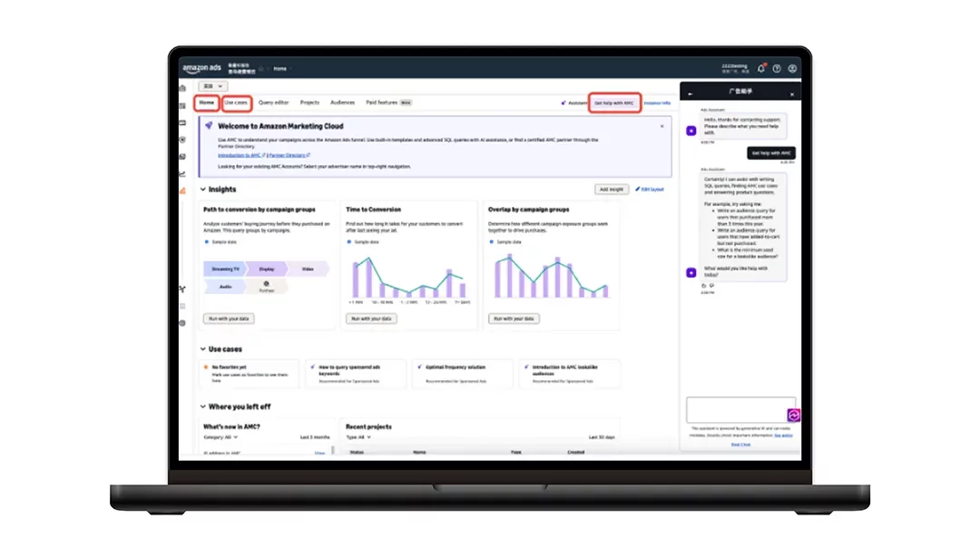Open the Type: All dropdown
Image resolution: width=980 pixels, height=558 pixels.
tap(358, 437)
